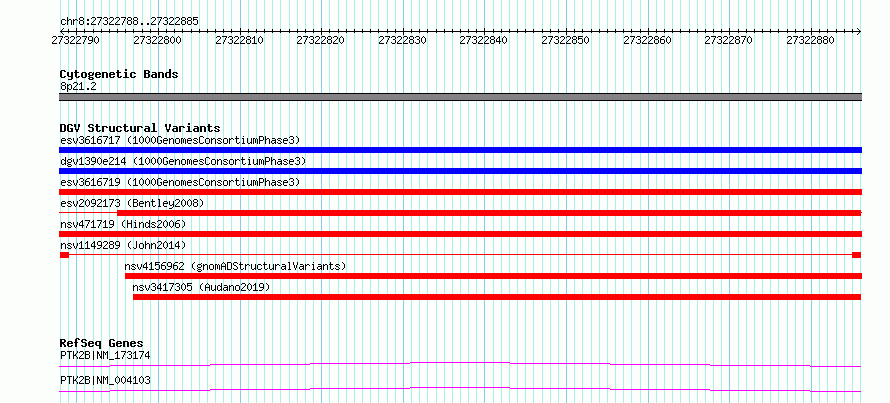Open variant label nsv1149289 (John2014)

tap(123, 245)
